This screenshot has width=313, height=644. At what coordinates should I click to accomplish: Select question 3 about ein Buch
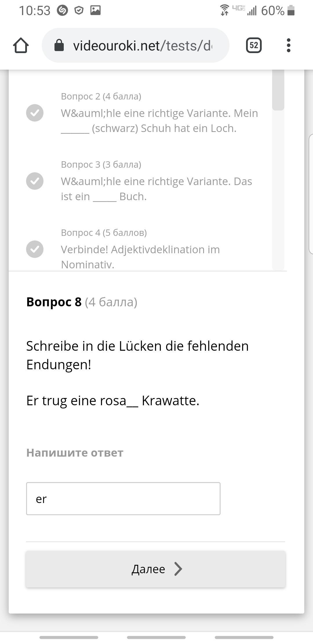[x=156, y=189]
